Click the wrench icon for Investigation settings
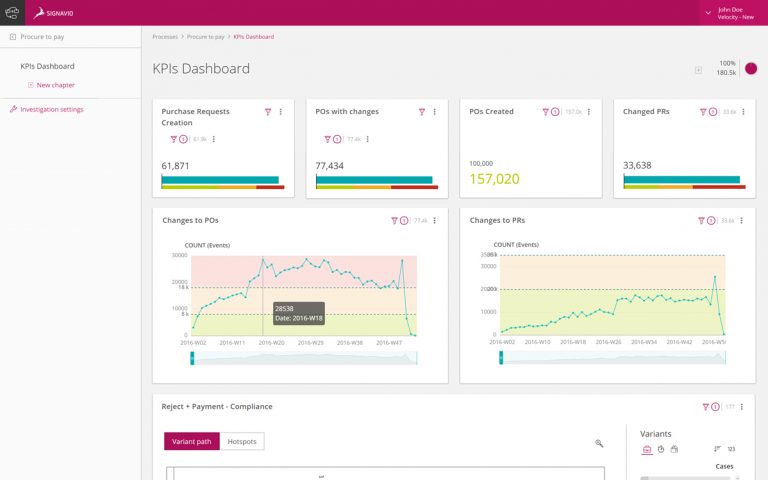This screenshot has width=768, height=480. pyautogui.click(x=13, y=109)
